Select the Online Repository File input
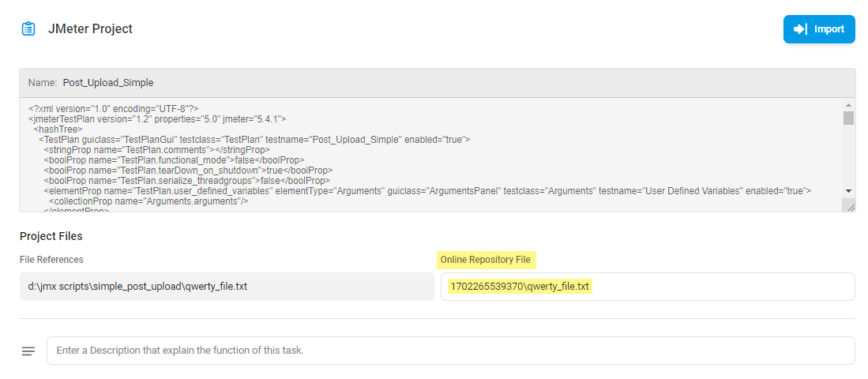This screenshot has width=868, height=379. pos(648,287)
